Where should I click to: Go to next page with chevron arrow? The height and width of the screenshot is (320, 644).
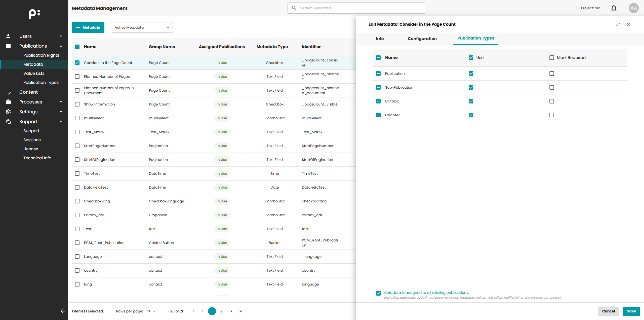pyautogui.click(x=231, y=311)
